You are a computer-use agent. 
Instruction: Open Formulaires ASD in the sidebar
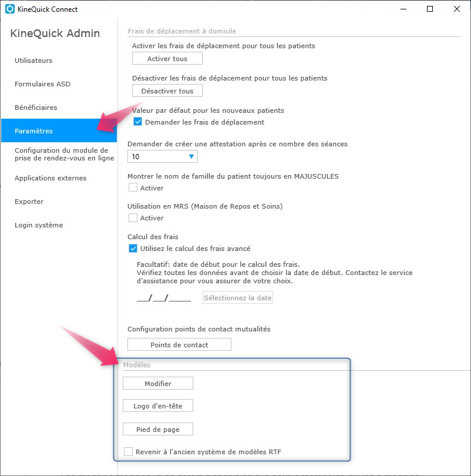pyautogui.click(x=42, y=84)
